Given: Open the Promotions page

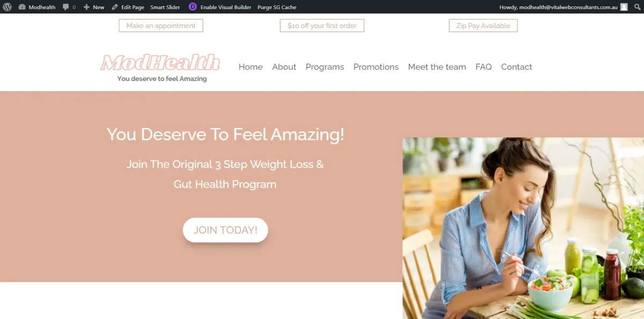Looking at the screenshot, I should [x=376, y=67].
